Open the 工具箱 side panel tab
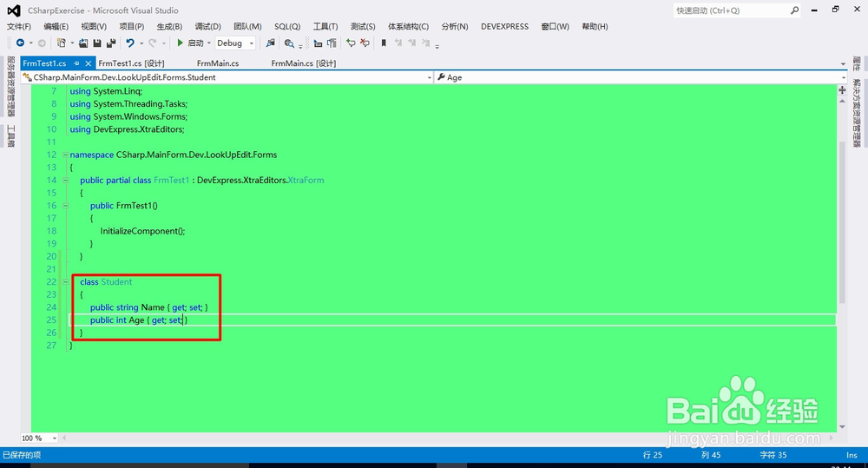Screen dimensions: 868x468 point(11,136)
